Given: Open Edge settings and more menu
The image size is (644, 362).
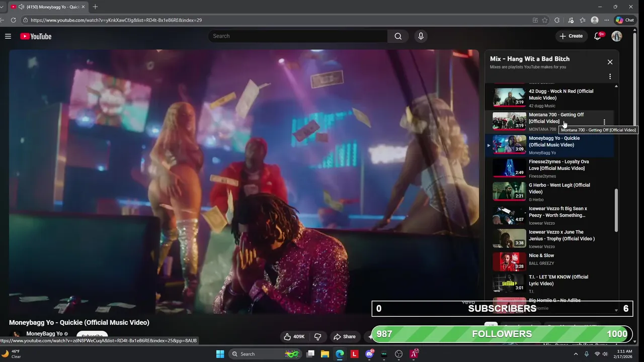Looking at the screenshot, I should pos(607,20).
